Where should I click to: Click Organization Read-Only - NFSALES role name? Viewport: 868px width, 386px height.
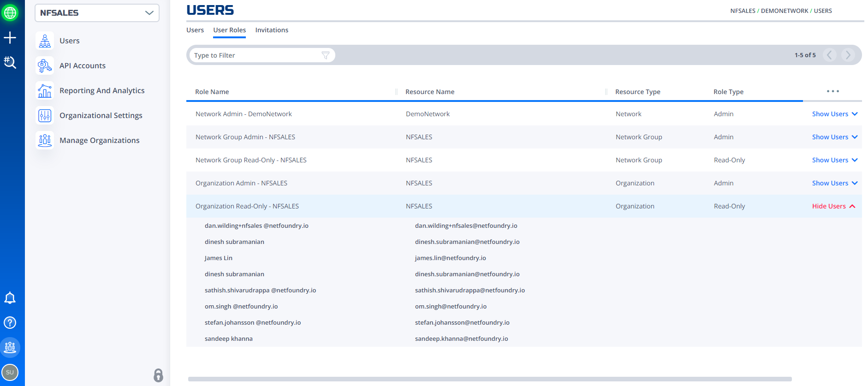click(247, 206)
